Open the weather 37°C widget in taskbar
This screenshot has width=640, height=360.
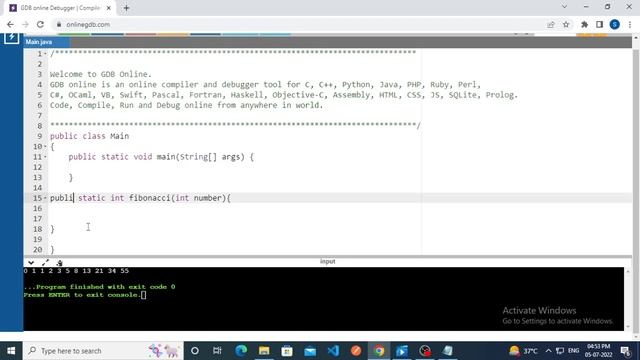coord(523,351)
